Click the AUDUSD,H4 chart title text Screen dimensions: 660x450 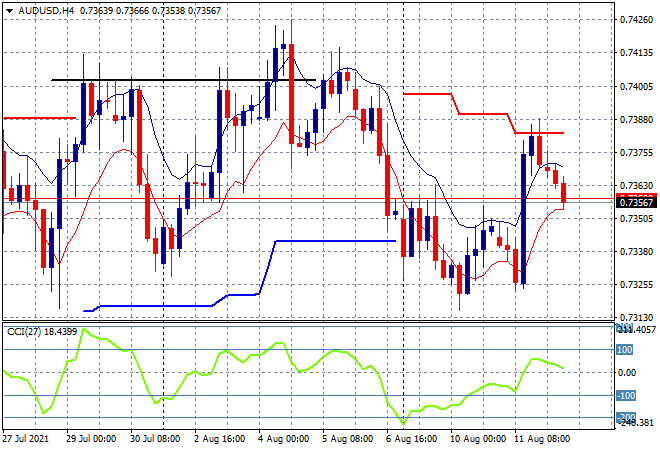(46, 11)
